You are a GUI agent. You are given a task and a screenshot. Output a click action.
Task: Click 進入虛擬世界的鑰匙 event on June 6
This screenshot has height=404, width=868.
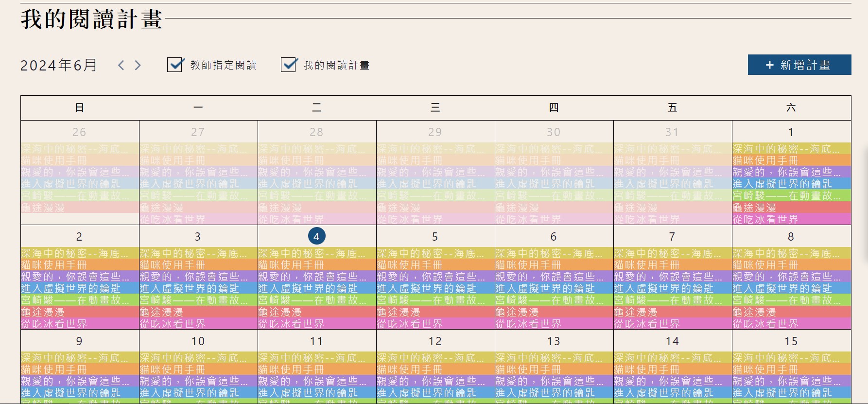(x=554, y=288)
